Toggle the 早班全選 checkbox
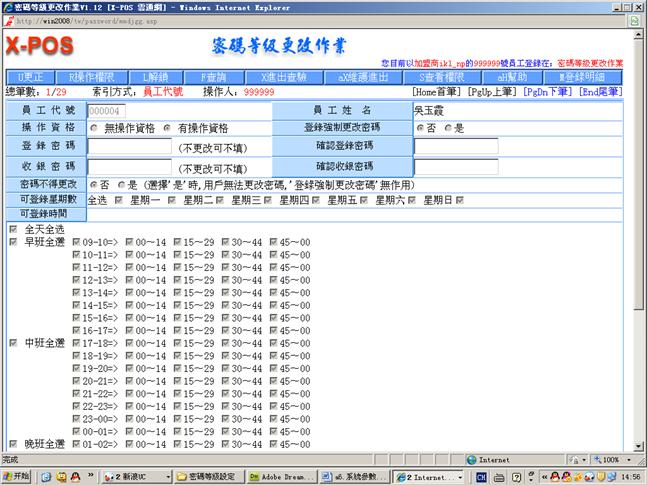Image resolution: width=647 pixels, height=485 pixels. (x=12, y=241)
